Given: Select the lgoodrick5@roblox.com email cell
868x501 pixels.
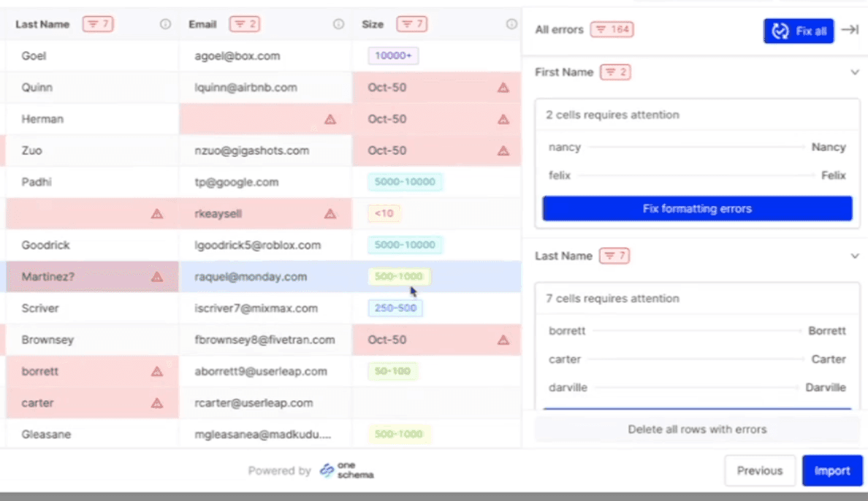Looking at the screenshot, I should [x=265, y=245].
